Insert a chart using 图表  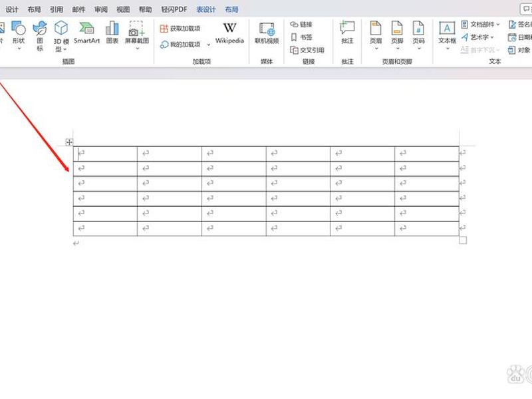click(x=112, y=33)
